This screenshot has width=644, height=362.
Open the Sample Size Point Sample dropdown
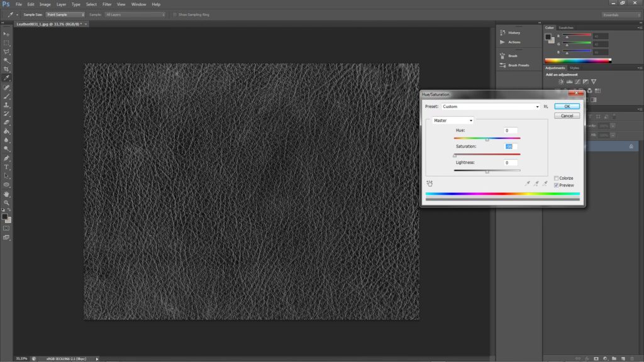coord(65,14)
